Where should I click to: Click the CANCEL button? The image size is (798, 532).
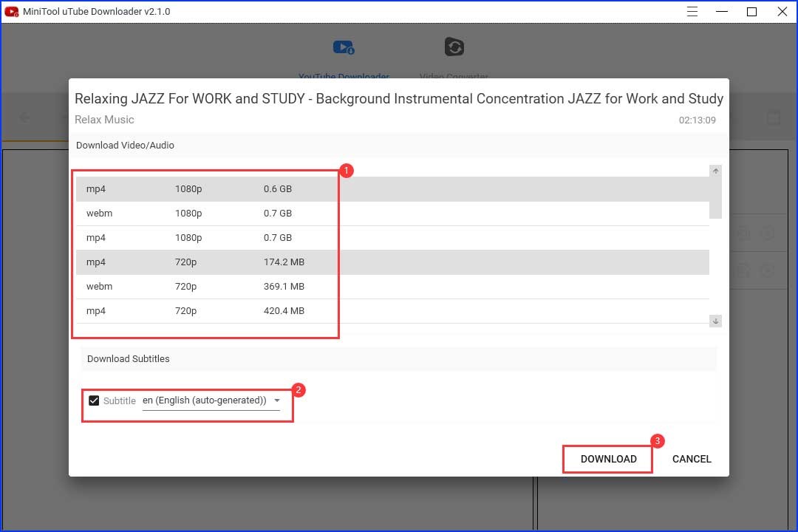692,459
